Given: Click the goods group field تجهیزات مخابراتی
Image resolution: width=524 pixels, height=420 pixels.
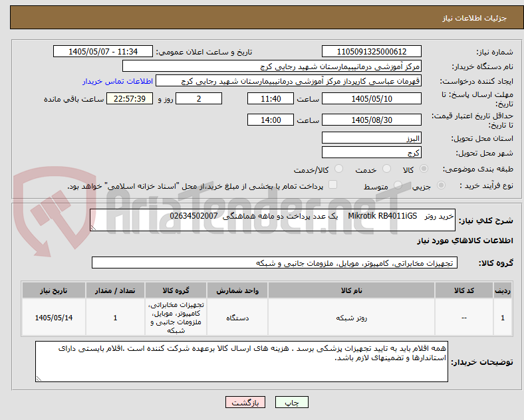Looking at the screenshot, I should (275, 262).
